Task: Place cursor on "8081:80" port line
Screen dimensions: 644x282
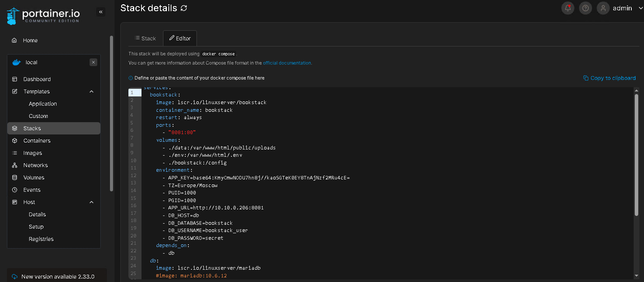Action: (182, 133)
